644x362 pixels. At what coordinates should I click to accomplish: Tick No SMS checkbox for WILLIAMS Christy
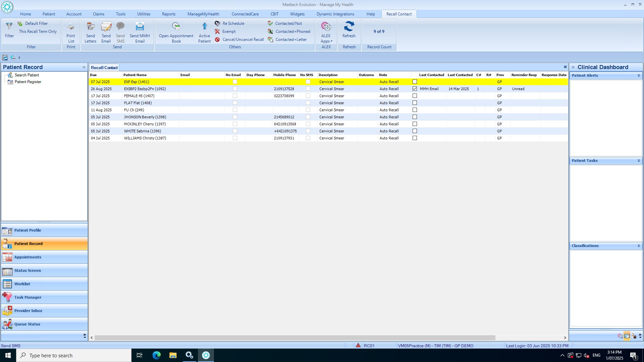point(308,138)
